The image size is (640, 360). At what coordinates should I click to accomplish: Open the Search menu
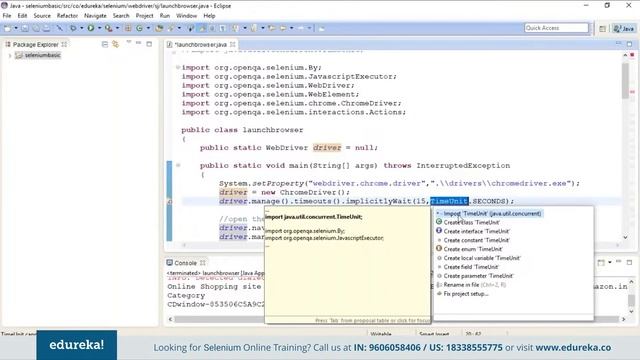pyautogui.click(x=121, y=16)
